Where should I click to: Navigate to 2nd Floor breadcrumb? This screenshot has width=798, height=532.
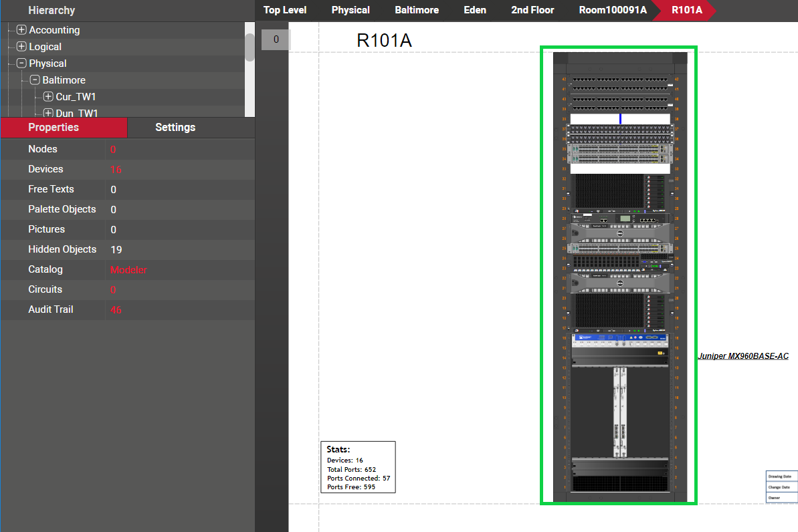[532, 10]
